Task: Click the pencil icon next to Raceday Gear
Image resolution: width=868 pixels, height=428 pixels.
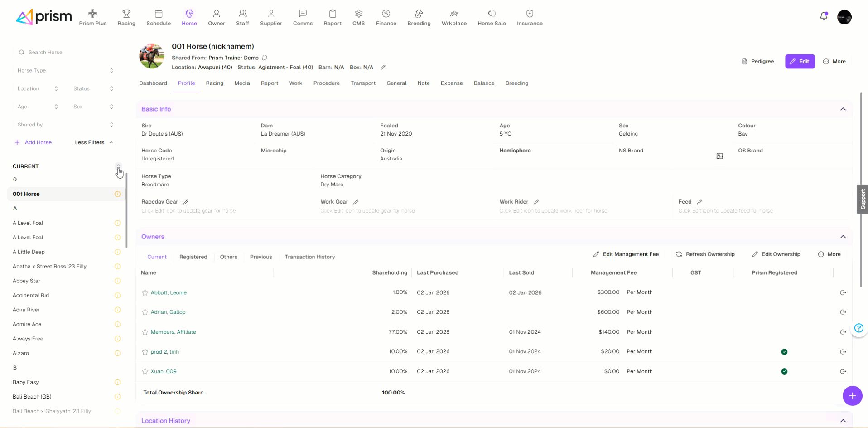Action: [186, 202]
